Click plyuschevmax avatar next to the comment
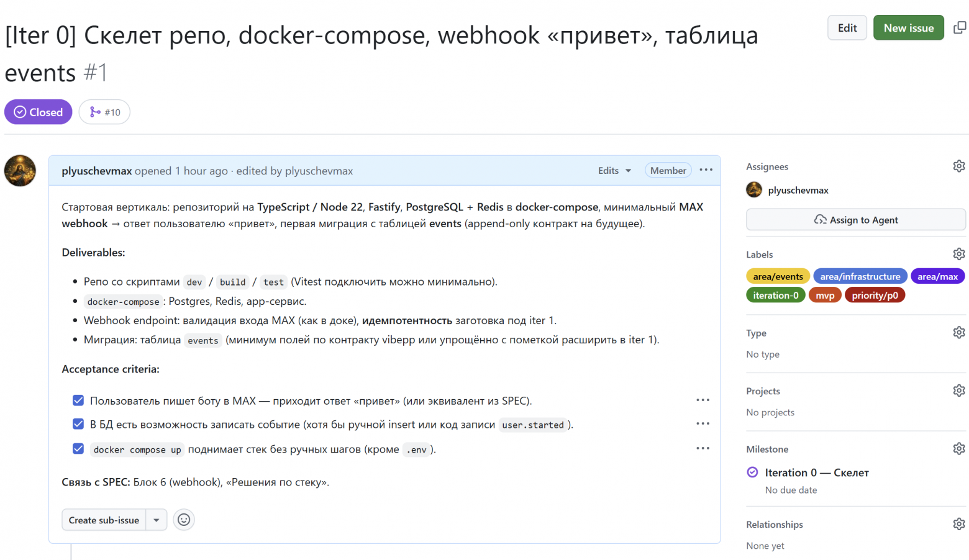 pos(20,171)
